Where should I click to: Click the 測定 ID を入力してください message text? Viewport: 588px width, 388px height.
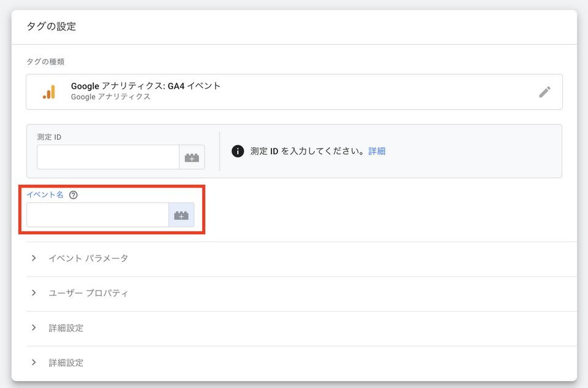[307, 151]
